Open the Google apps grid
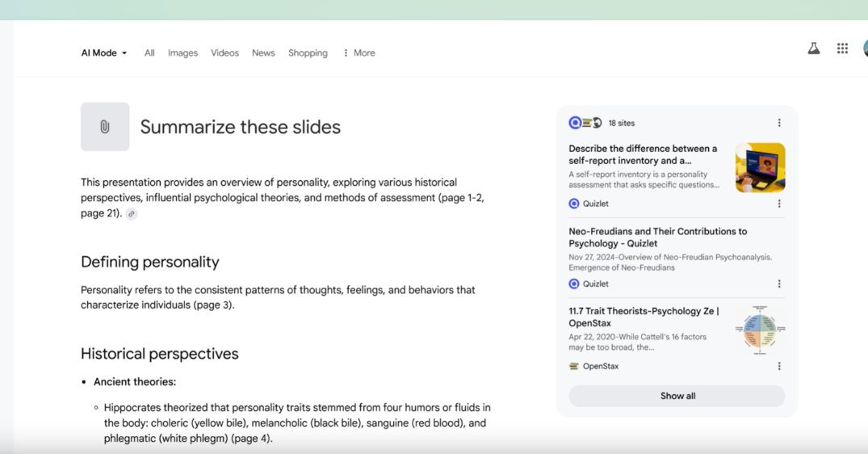 [842, 48]
